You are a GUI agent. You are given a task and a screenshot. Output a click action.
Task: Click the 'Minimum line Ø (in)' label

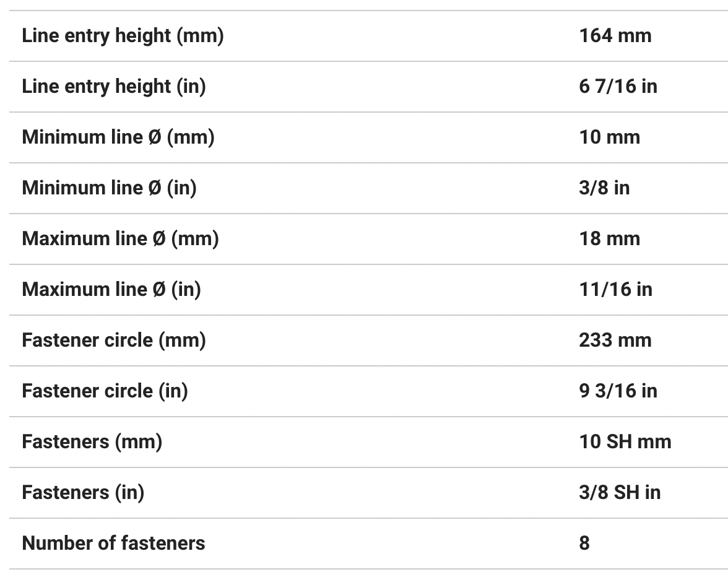[109, 188]
